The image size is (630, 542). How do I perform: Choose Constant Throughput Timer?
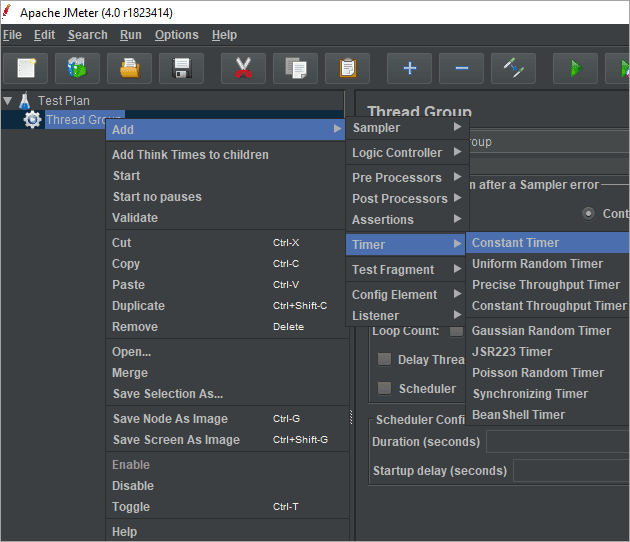(548, 305)
